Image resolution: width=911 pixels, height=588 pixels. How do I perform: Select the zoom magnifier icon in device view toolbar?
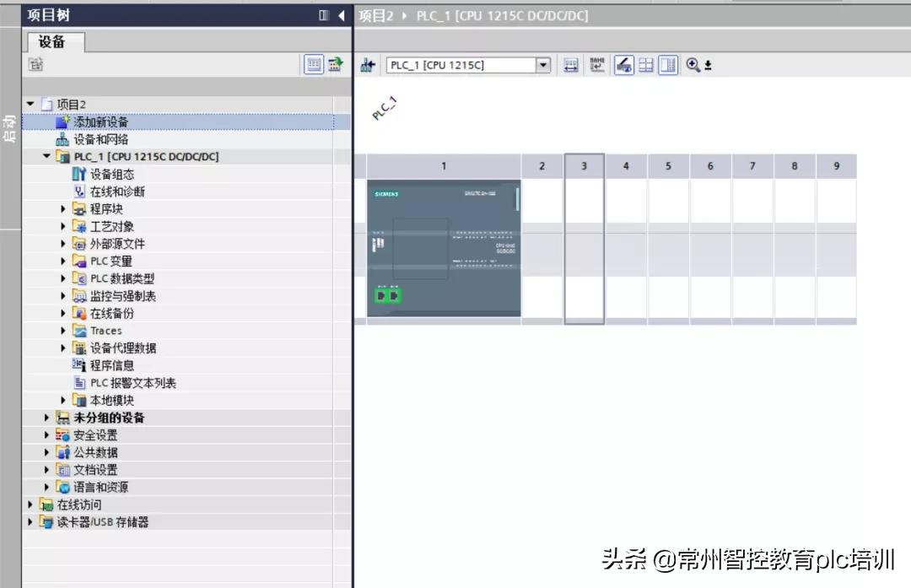click(x=692, y=65)
